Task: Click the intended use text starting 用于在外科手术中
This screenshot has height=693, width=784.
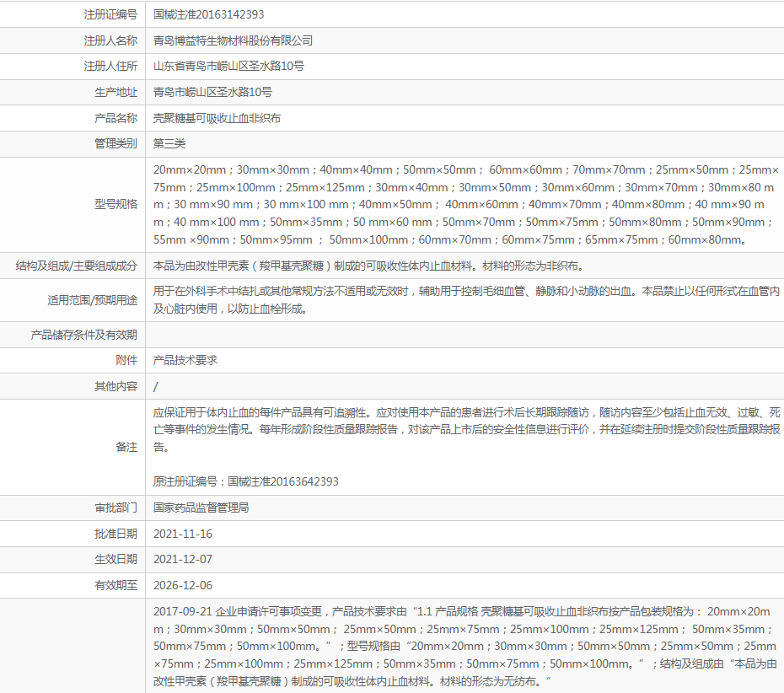Action: [466, 300]
